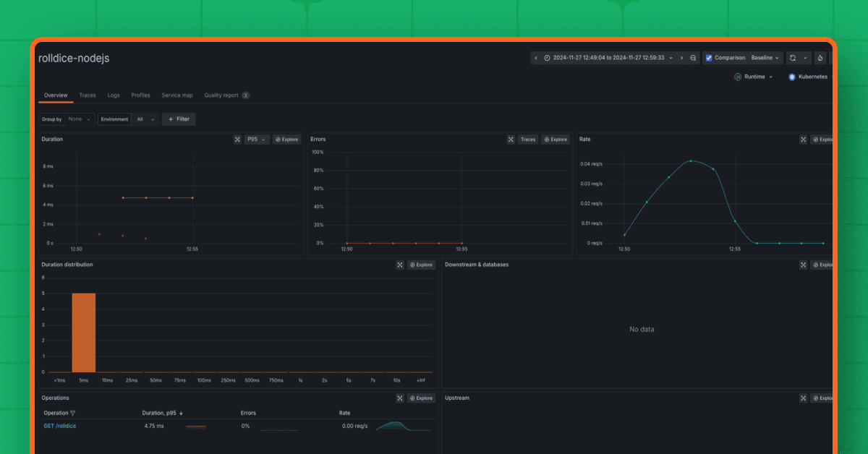This screenshot has width=868, height=454.
Task: Step forward the time range with the right arrow
Action: tap(681, 58)
